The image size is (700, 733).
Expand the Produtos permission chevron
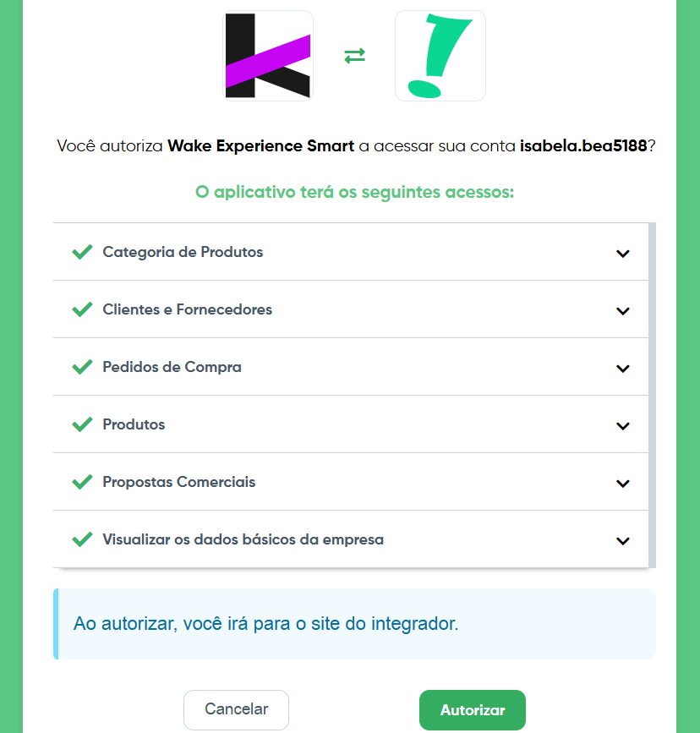pos(623,426)
